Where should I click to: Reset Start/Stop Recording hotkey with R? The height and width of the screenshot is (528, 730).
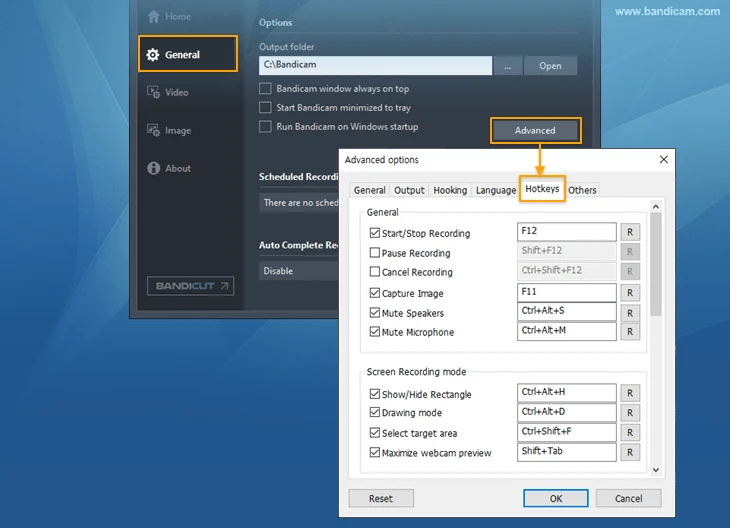(x=630, y=232)
